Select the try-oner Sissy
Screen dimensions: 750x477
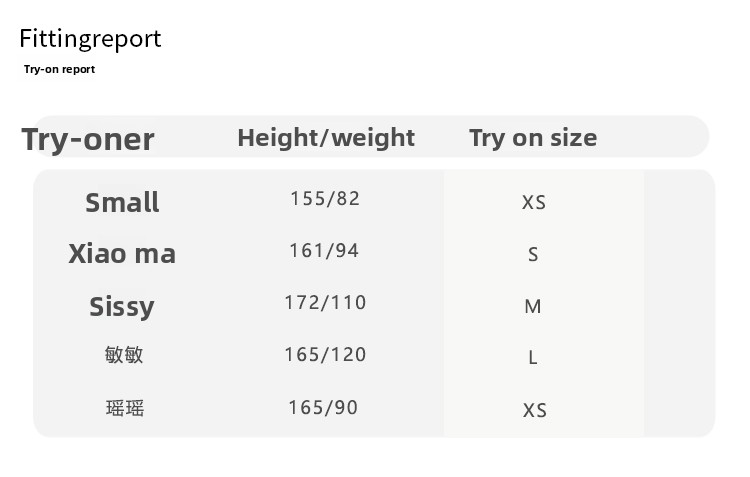click(122, 306)
